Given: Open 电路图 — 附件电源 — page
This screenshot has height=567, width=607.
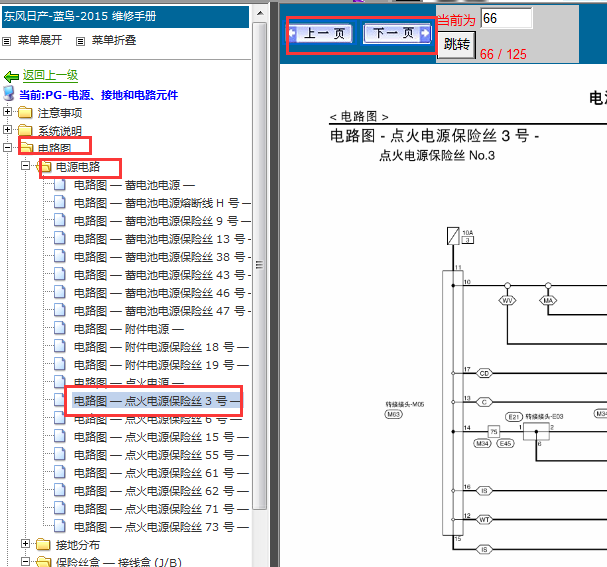Looking at the screenshot, I should 129,329.
